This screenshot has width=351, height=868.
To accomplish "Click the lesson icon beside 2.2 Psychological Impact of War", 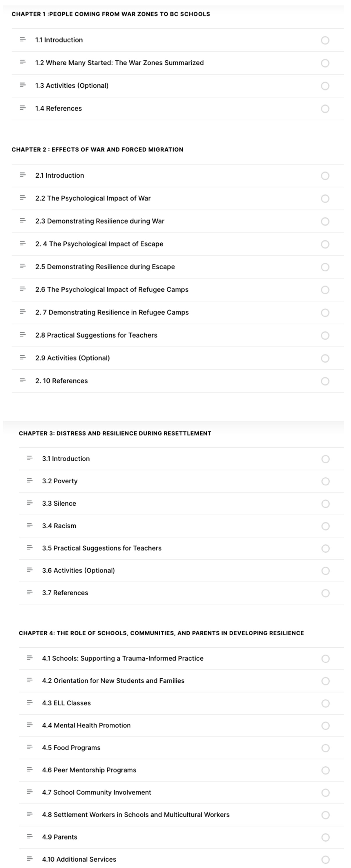I will (x=23, y=198).
